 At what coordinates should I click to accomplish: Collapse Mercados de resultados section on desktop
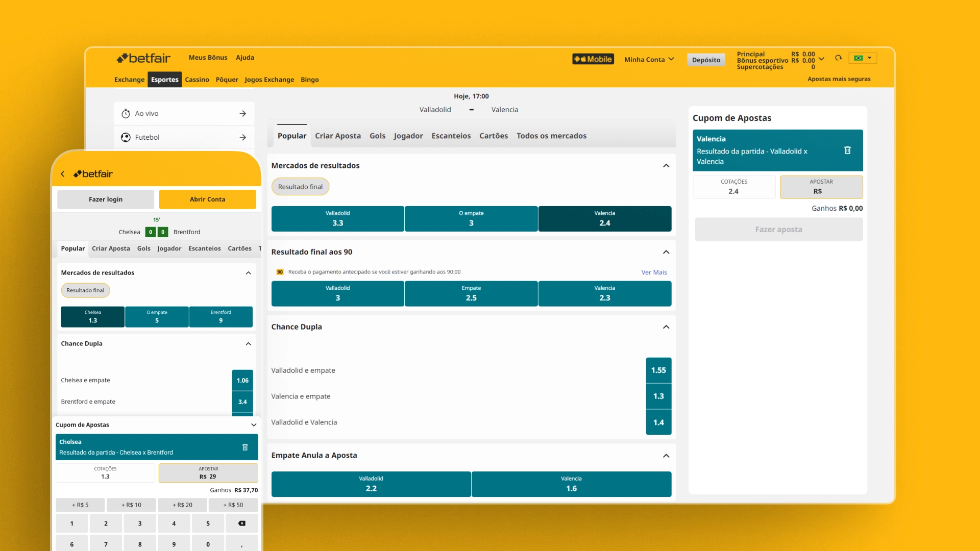point(666,166)
